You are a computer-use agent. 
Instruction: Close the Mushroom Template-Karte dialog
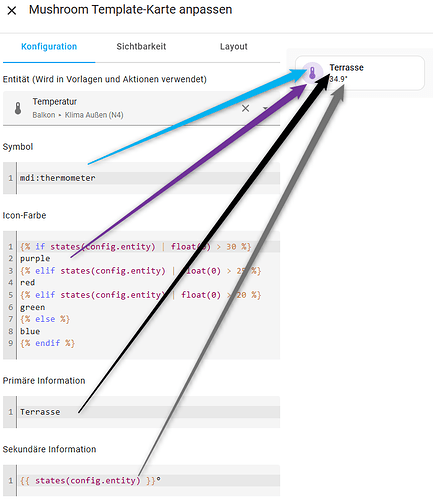pos(12,11)
